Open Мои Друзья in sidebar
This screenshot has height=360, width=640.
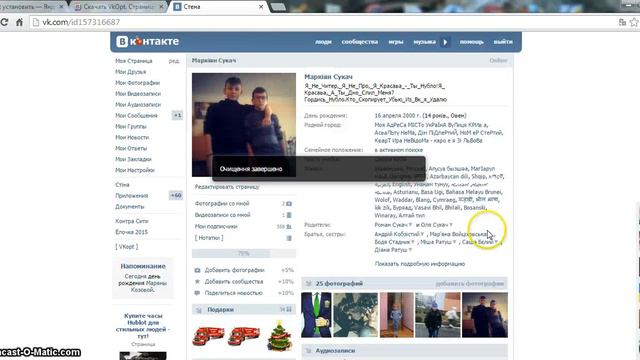point(131,72)
